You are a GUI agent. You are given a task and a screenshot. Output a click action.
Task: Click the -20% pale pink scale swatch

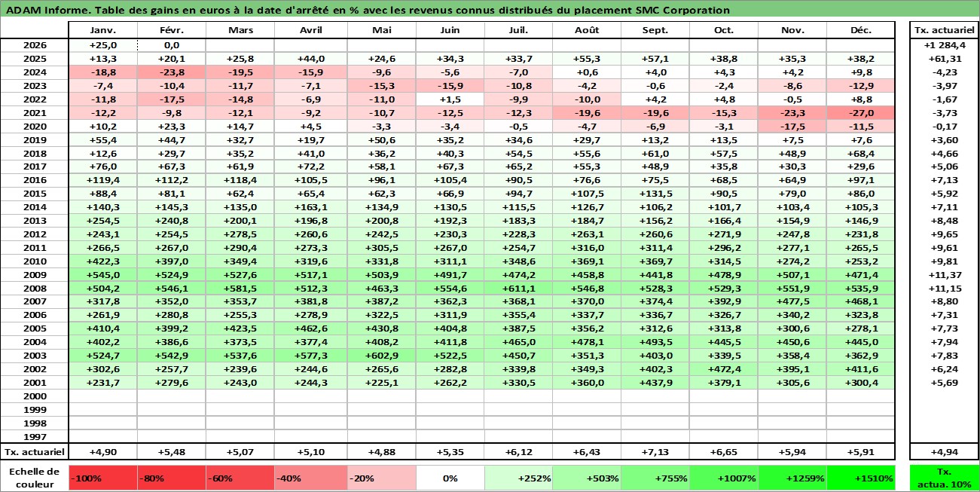pos(381,478)
